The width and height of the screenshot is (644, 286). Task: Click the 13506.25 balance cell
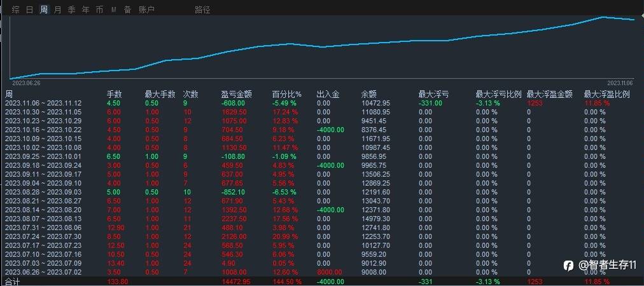376,174
